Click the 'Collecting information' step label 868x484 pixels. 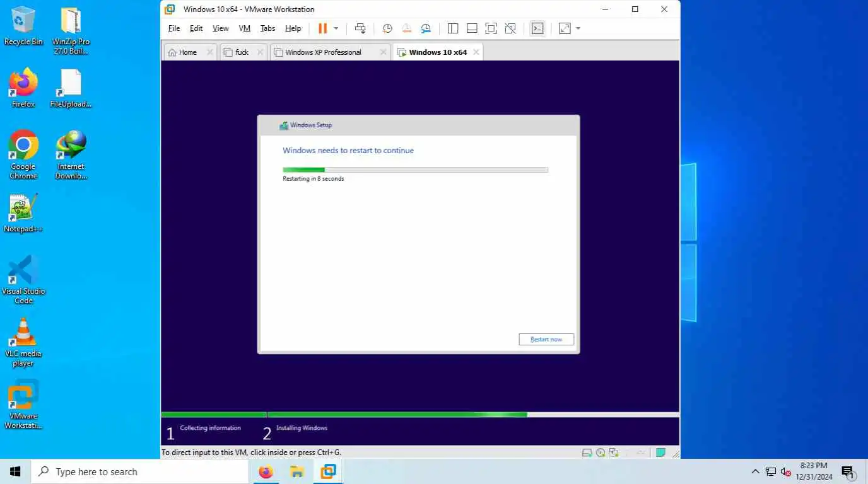(x=210, y=428)
